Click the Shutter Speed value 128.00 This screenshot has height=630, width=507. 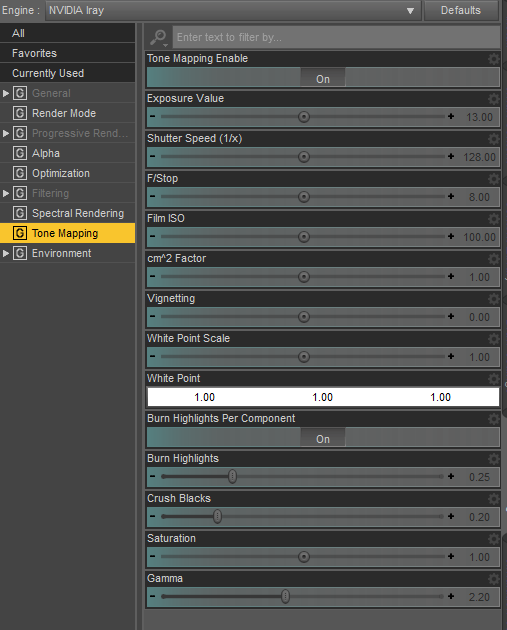[x=479, y=157]
